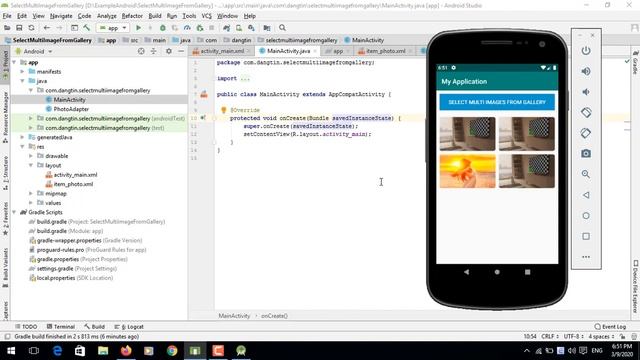Open the Refactor menu
The width and height of the screenshot is (640, 360).
(132, 16)
